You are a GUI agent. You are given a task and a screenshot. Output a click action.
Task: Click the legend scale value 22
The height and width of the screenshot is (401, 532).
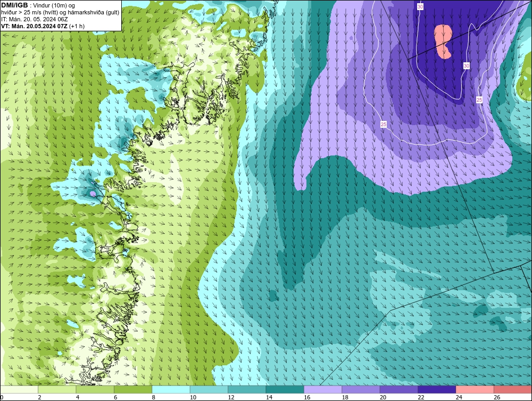pos(421,397)
